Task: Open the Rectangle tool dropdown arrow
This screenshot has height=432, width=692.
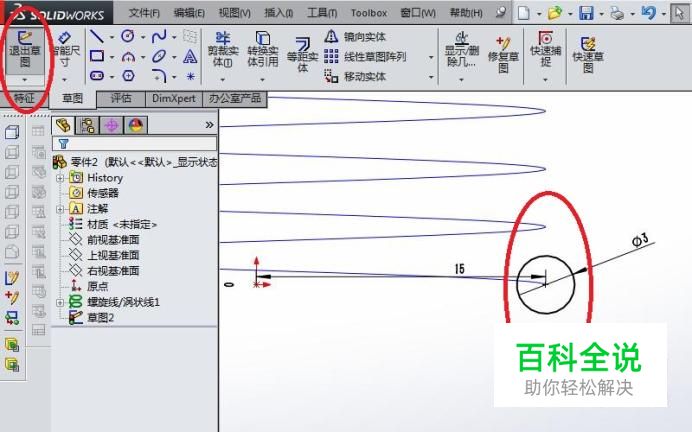Action: pyautogui.click(x=112, y=57)
